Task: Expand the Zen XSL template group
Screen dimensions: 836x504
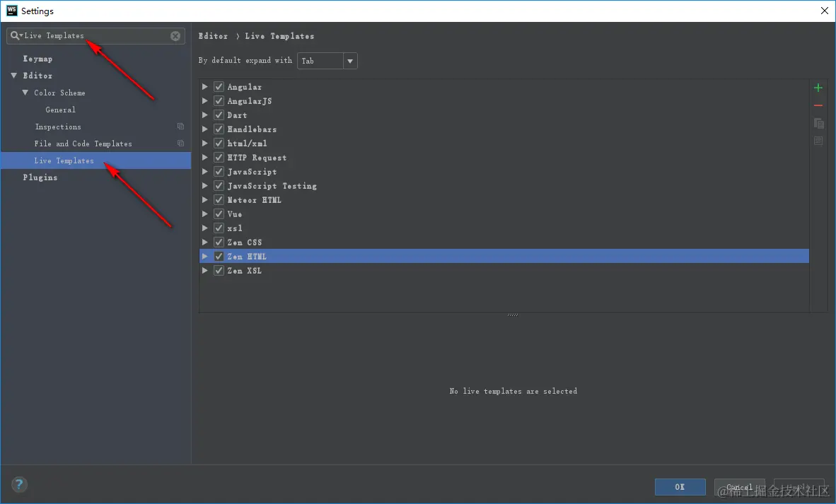Action: 204,270
